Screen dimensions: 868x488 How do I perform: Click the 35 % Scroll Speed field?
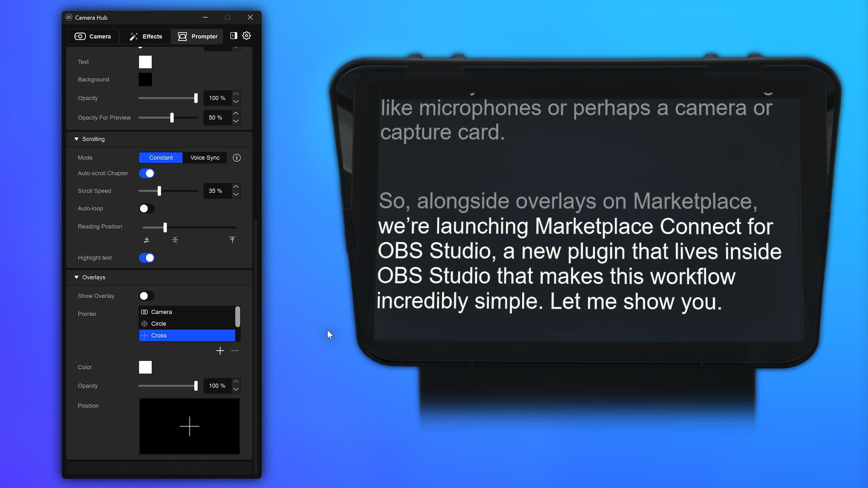click(217, 191)
